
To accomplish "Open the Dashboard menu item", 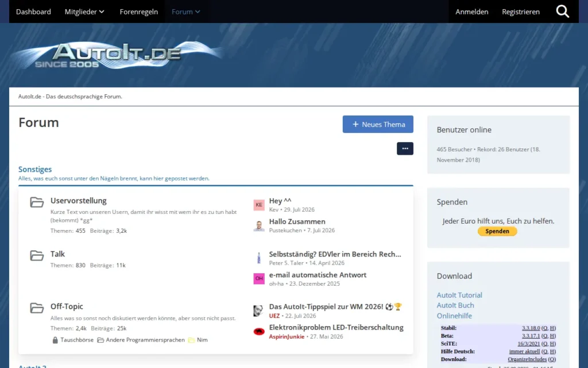I will coord(33,11).
